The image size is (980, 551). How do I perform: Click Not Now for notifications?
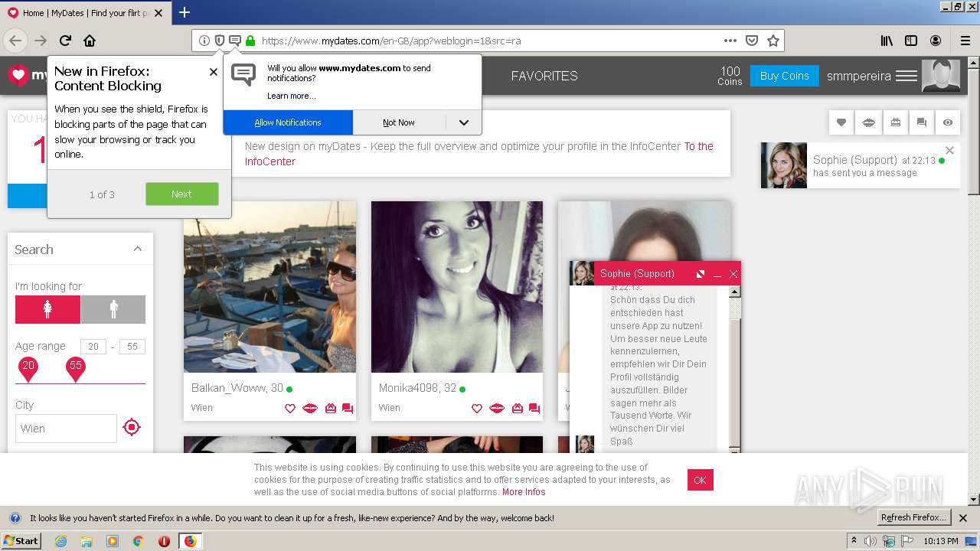pos(399,122)
